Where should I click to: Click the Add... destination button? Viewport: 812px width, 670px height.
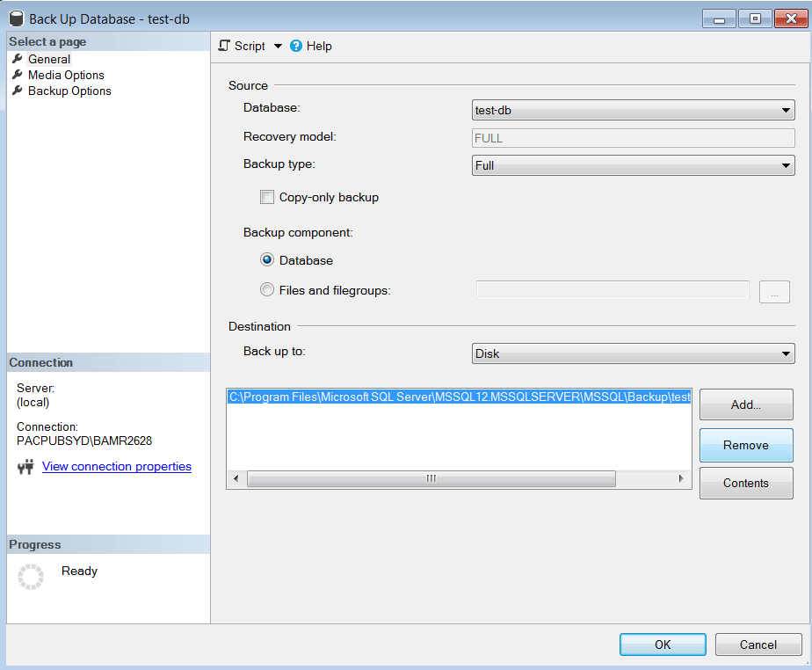745,405
